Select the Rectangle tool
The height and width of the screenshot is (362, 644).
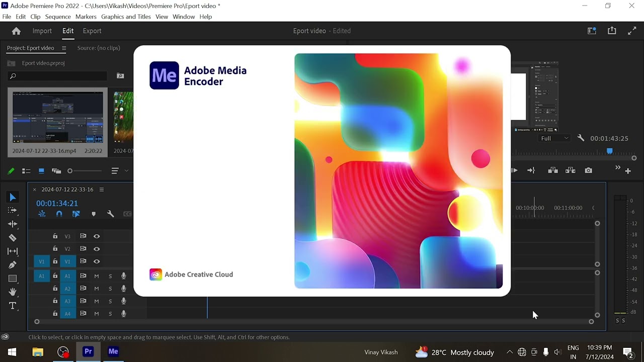point(13,278)
